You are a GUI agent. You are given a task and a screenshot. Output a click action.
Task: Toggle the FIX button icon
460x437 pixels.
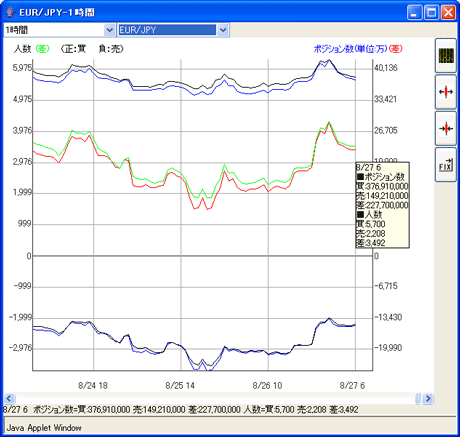446,165
